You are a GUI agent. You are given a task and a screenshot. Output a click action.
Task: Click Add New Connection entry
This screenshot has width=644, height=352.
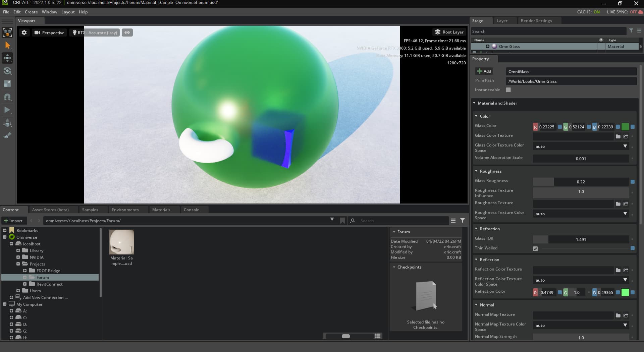click(x=45, y=297)
